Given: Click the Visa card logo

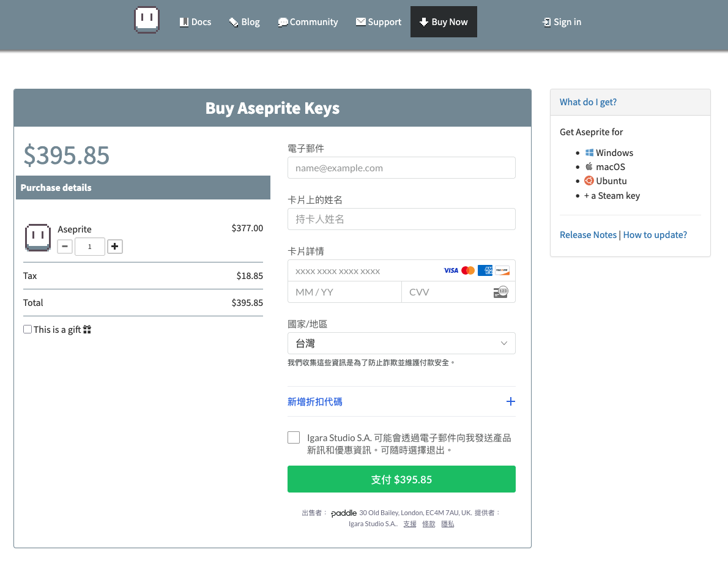Looking at the screenshot, I should pyautogui.click(x=451, y=270).
